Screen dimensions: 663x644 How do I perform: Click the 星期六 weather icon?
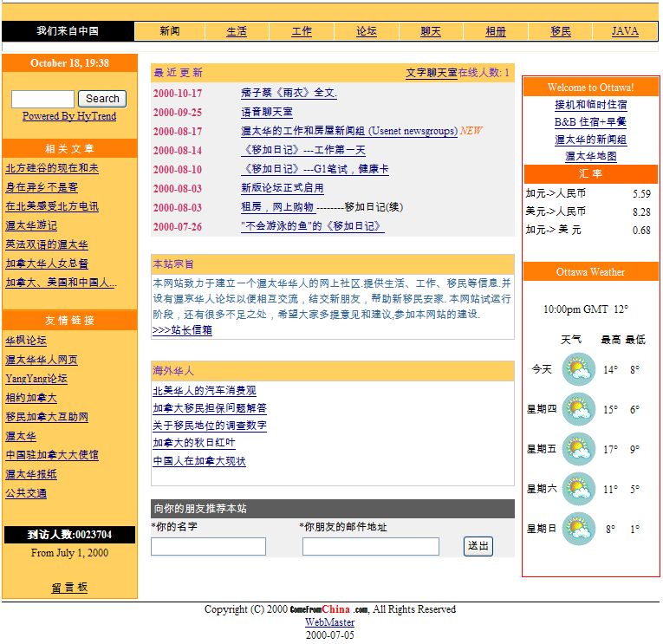(x=578, y=489)
